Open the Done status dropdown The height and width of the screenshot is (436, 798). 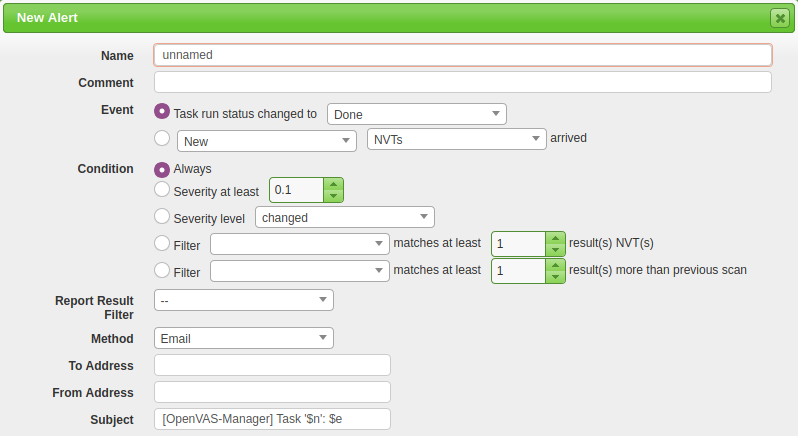(x=417, y=114)
